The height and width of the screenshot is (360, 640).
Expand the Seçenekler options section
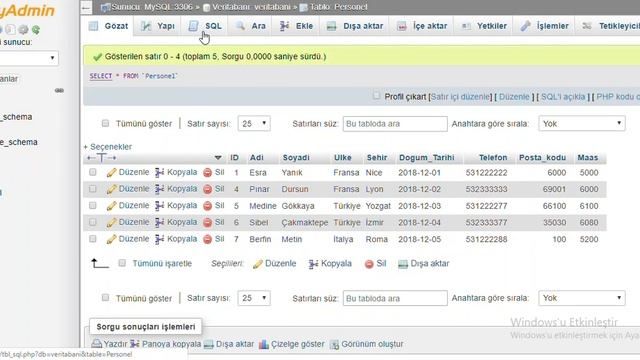[x=108, y=147]
